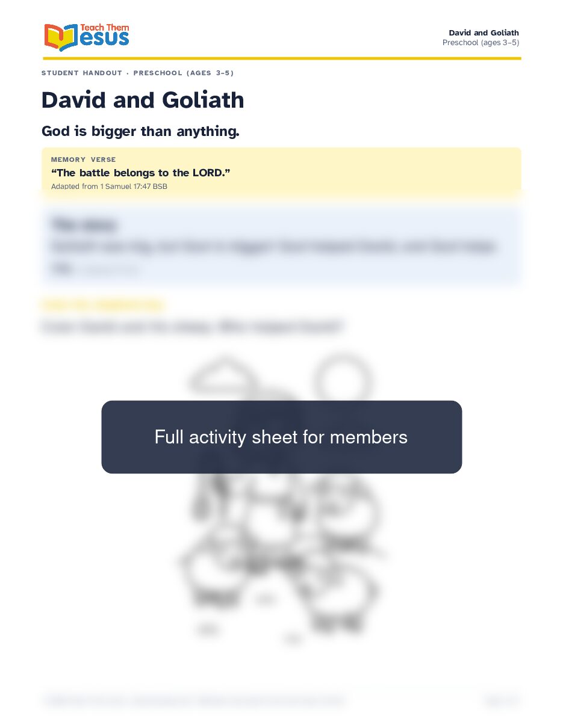Click the blurred yellow section heading
This screenshot has height=728, width=563.
click(102, 305)
